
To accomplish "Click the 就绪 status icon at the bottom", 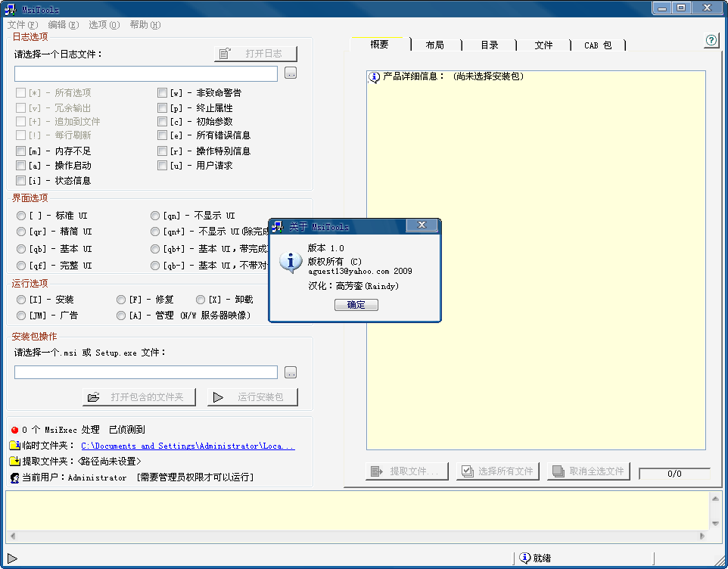I will pos(525,558).
